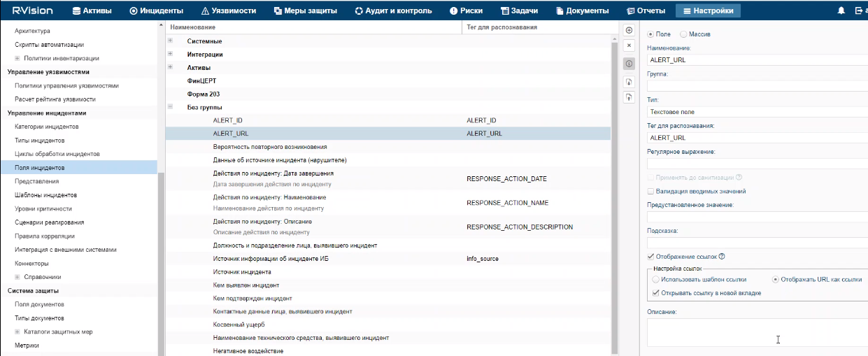Toggle the info panel icon
This screenshot has width=868, height=356.
tap(629, 64)
